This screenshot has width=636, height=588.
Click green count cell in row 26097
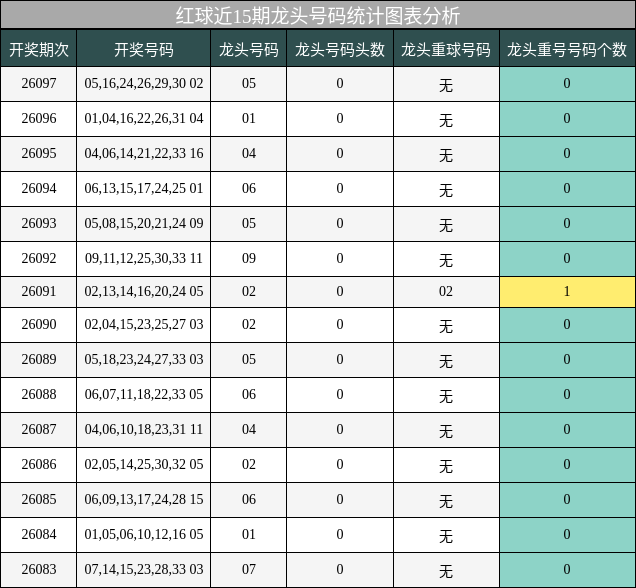567,84
